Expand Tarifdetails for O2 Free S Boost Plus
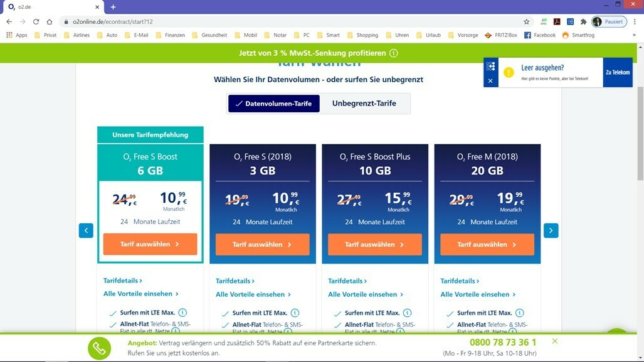Image resolution: width=644 pixels, height=362 pixels. coord(347,281)
